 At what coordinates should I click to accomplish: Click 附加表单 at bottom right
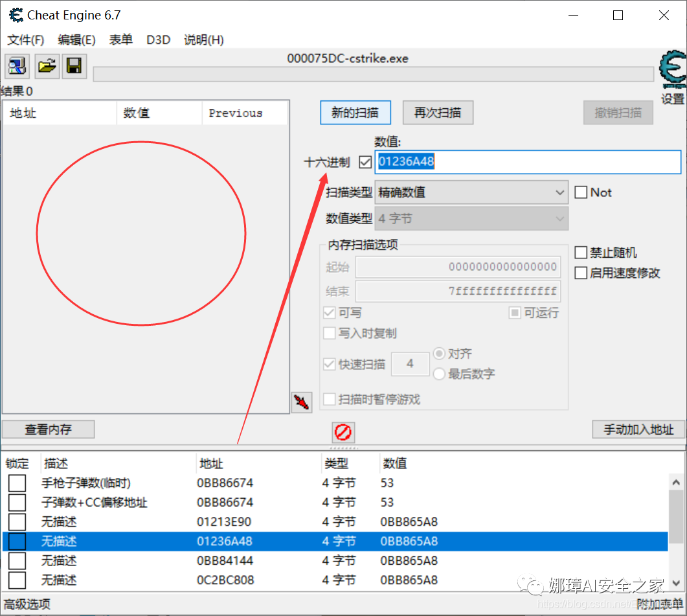click(660, 604)
